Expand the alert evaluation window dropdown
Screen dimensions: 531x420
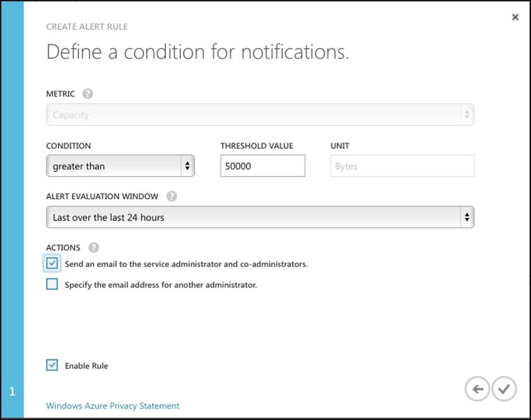[x=260, y=217]
